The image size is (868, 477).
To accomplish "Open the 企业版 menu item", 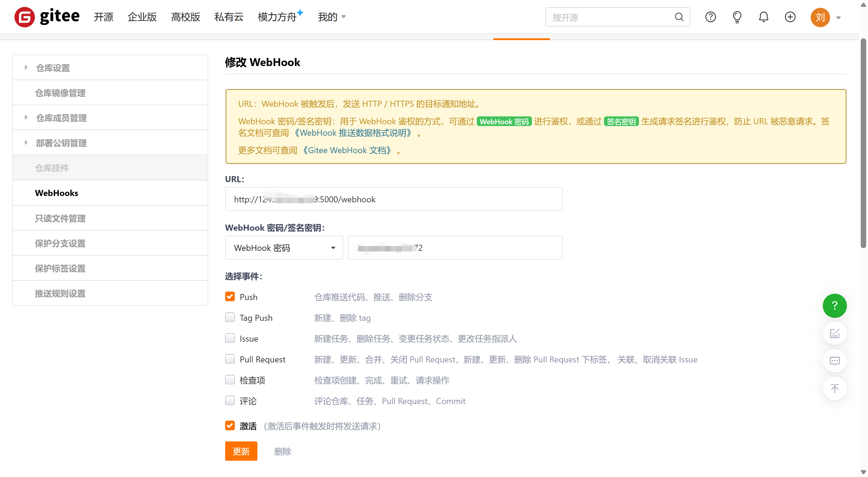I will point(142,17).
